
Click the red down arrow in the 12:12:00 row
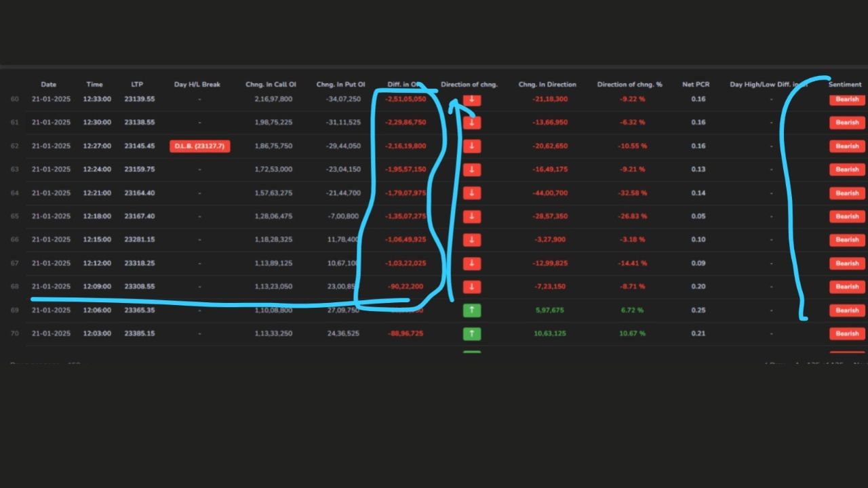coord(472,263)
